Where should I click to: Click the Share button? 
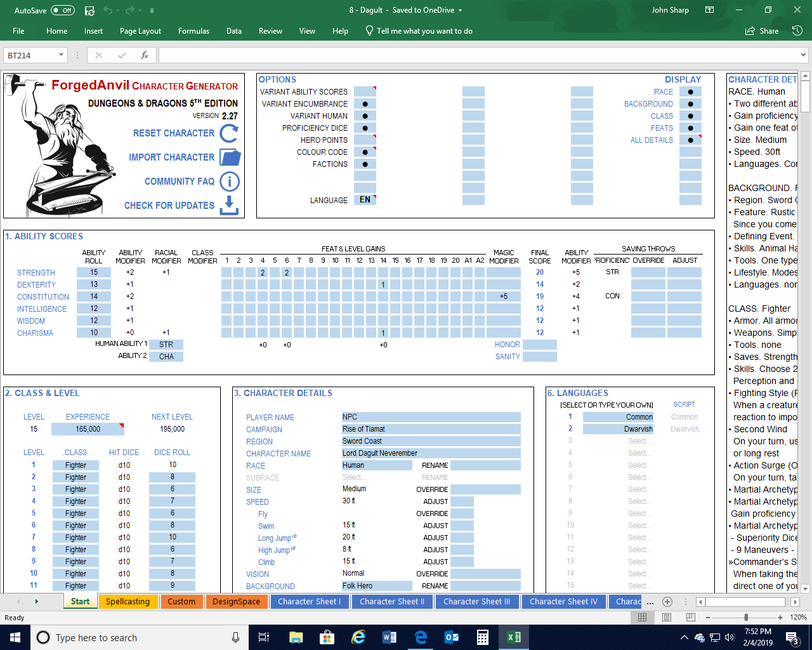[x=762, y=30]
